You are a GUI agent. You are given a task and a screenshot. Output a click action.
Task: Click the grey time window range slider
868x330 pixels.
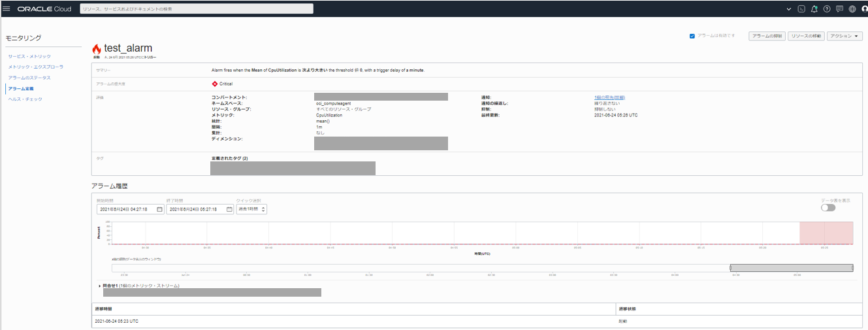[x=791, y=267]
